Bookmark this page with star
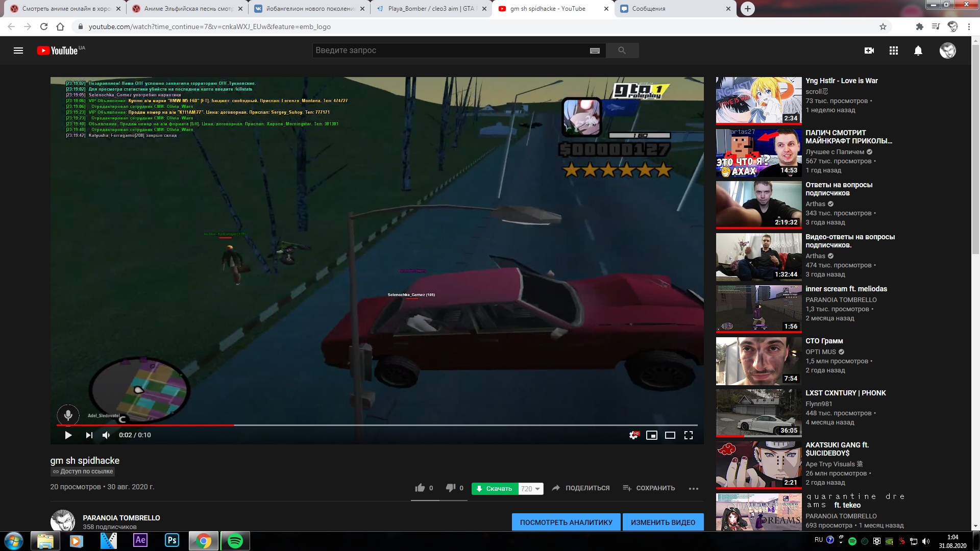Viewport: 980px width, 551px height. (883, 27)
